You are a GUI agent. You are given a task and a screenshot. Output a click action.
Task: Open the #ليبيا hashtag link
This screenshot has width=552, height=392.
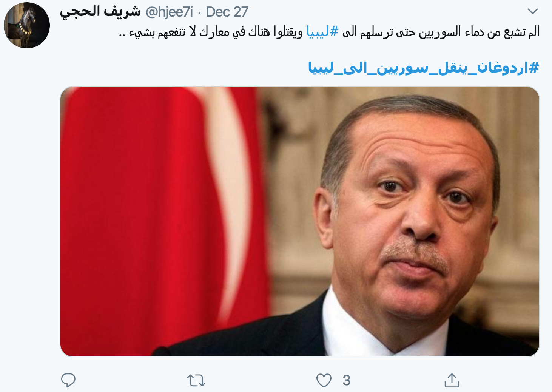pos(322,32)
